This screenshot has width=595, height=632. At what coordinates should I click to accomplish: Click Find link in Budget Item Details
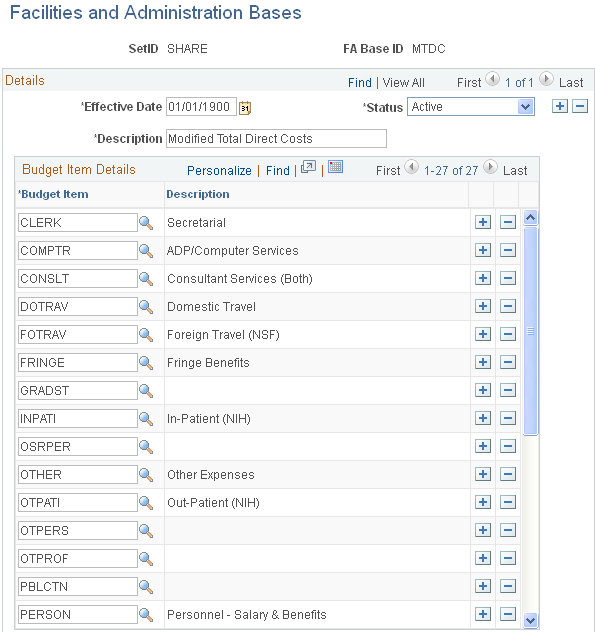(x=278, y=170)
